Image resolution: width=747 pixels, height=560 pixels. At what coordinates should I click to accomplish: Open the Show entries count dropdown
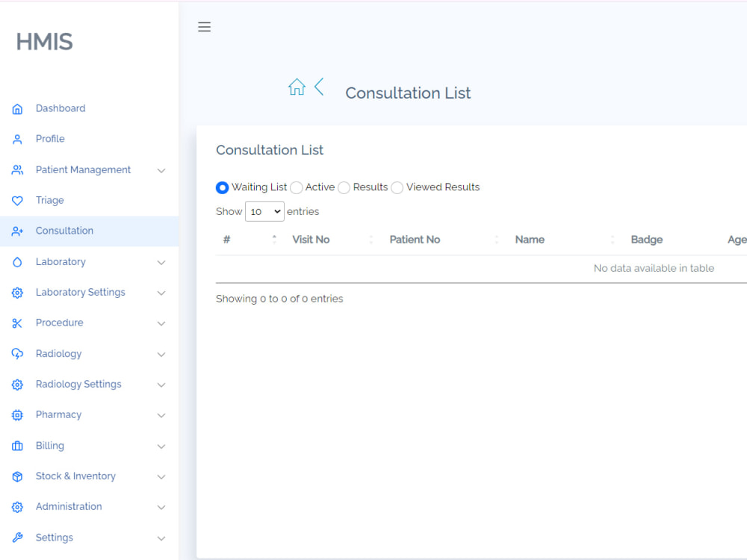click(264, 211)
